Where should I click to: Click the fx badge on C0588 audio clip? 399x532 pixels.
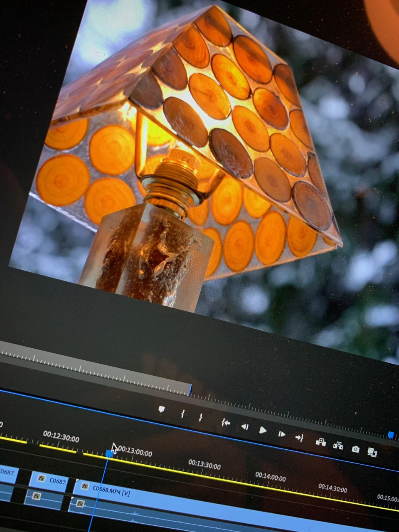80,504
